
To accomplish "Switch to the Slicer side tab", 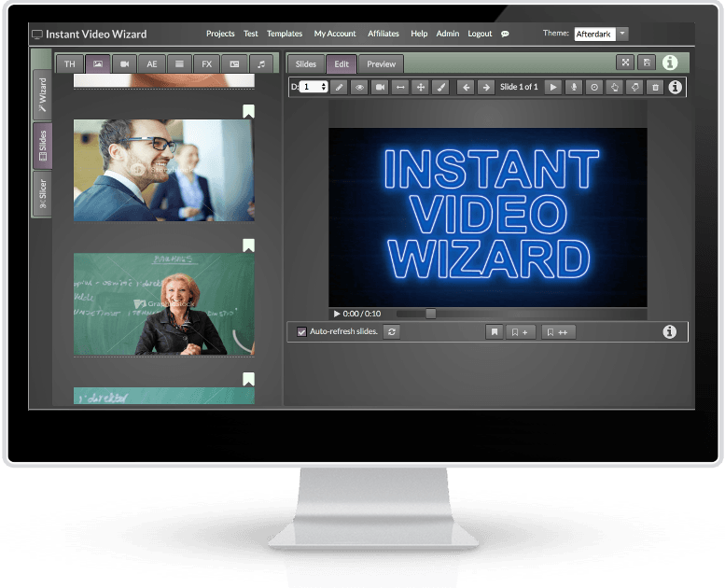I will pos(43,193).
